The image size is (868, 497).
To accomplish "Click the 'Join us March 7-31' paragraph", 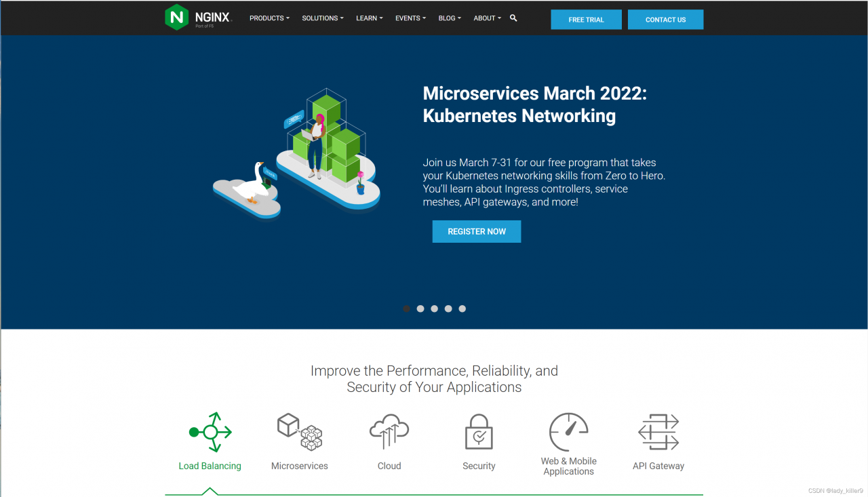I will (544, 182).
